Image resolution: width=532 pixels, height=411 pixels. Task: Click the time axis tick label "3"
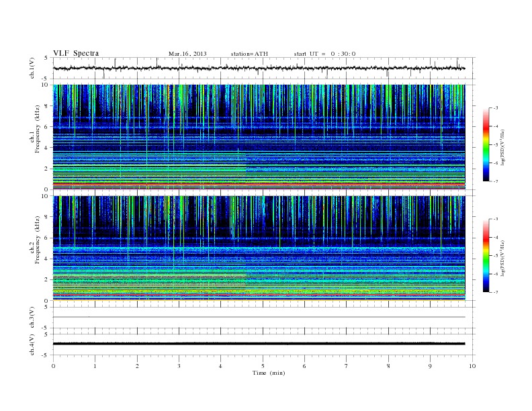pos(179,366)
